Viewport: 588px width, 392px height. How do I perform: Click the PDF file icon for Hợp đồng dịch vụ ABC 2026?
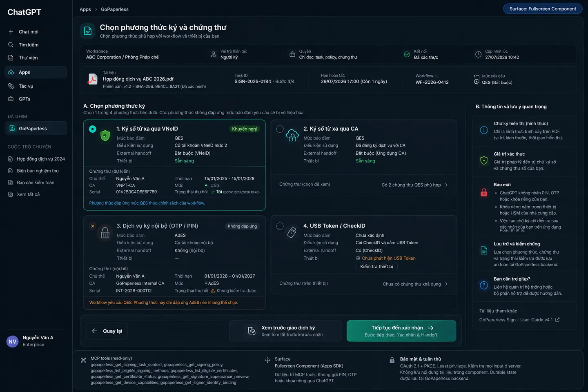93,79
